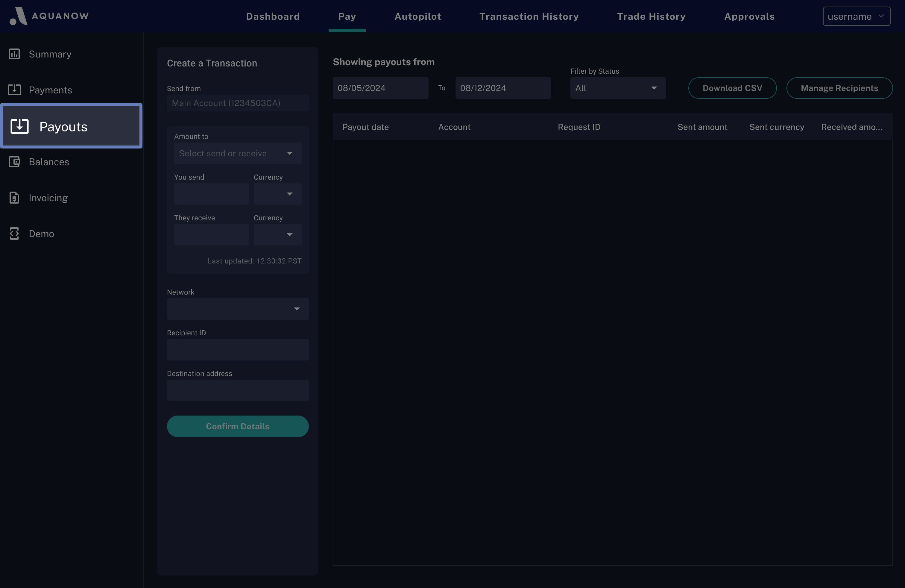The width and height of the screenshot is (905, 588).
Task: Open the You send Currency dropdown
Action: [x=277, y=194]
